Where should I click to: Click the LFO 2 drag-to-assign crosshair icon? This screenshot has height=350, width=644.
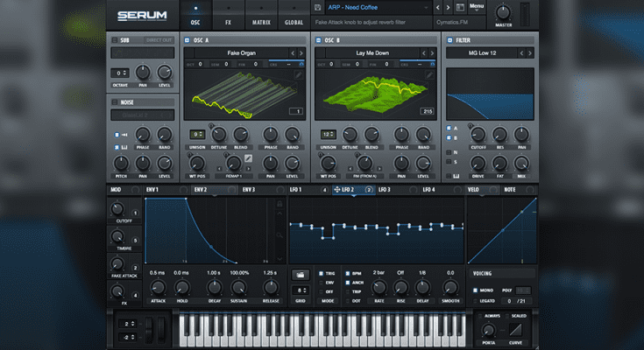click(x=336, y=190)
